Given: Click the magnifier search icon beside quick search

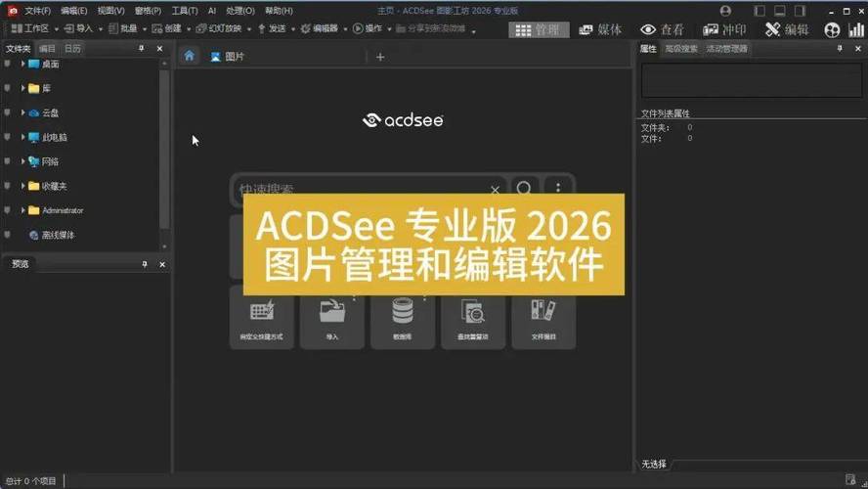Looking at the screenshot, I should tap(524, 189).
